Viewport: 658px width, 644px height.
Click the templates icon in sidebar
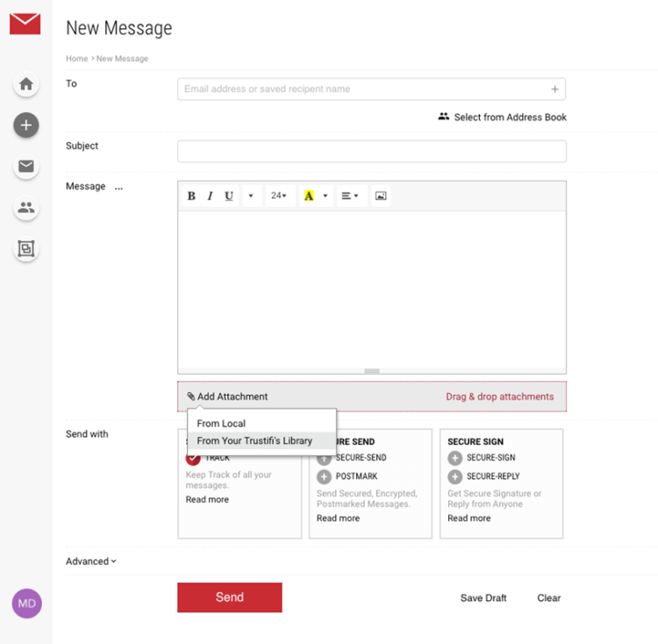[26, 249]
